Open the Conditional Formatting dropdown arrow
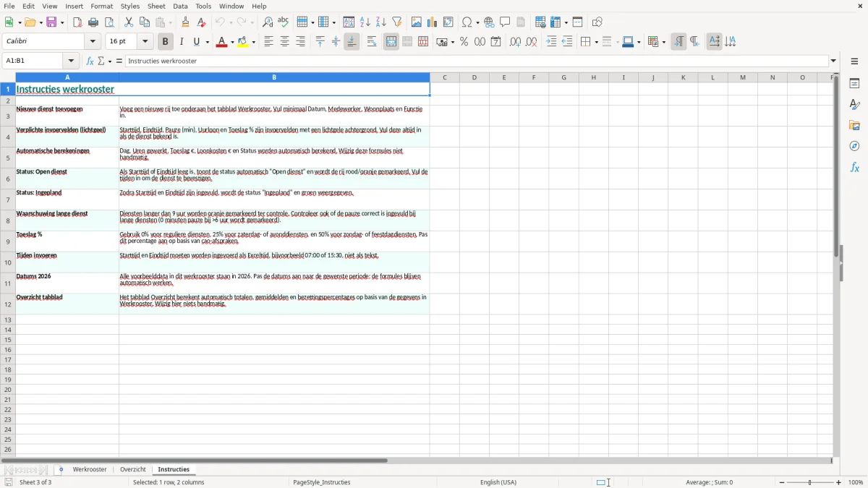Viewport: 868px width, 488px height. (x=663, y=42)
